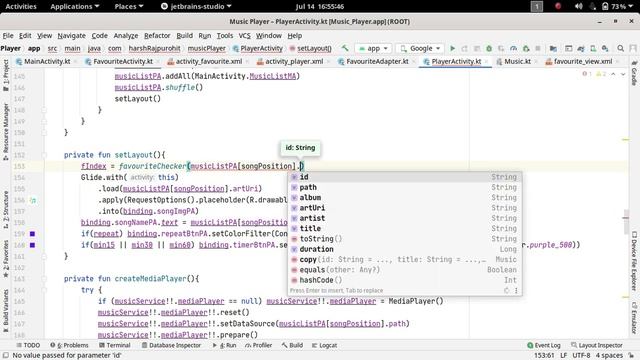Run the app with green play button
Image resolution: width=640 pixels, height=360 pixels.
[x=453, y=48]
